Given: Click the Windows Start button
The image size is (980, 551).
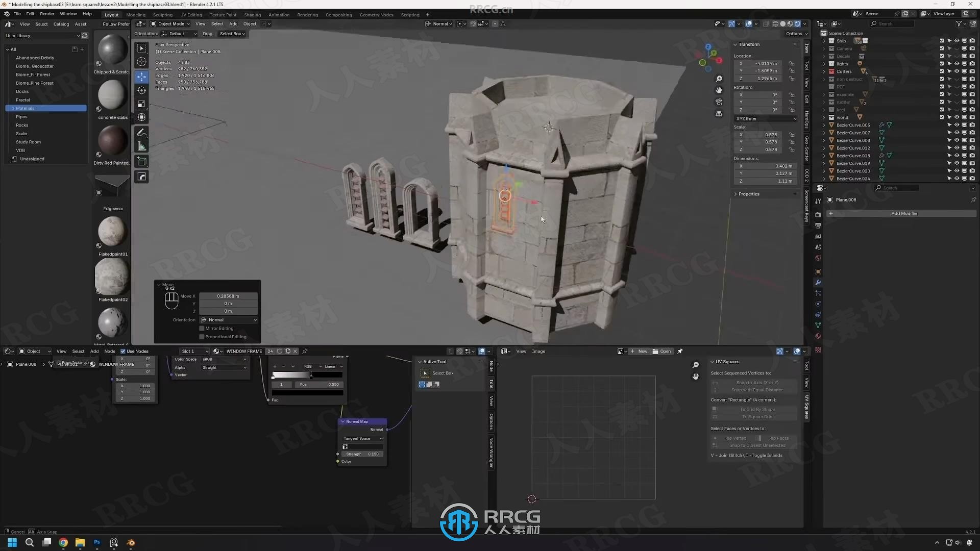Looking at the screenshot, I should tap(12, 542).
